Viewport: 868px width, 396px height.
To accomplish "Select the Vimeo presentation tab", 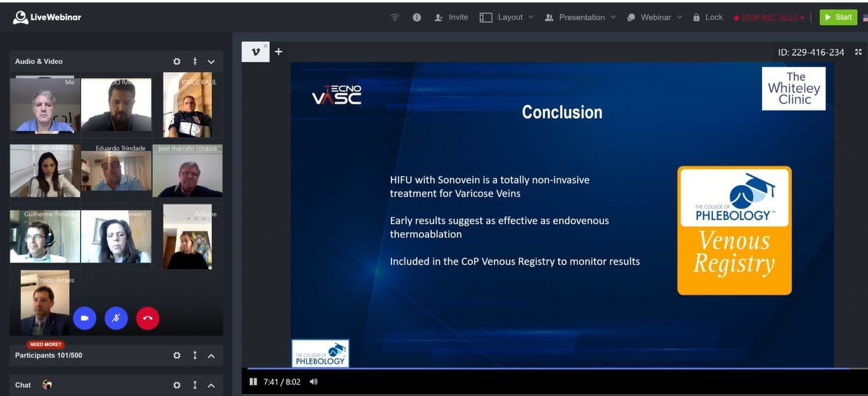I will click(x=255, y=52).
